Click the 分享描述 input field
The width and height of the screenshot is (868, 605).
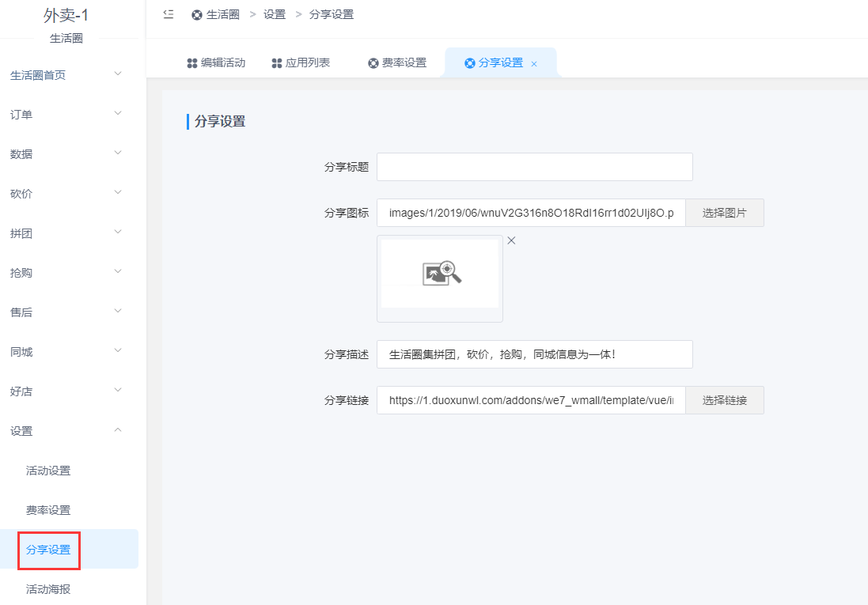(x=535, y=354)
